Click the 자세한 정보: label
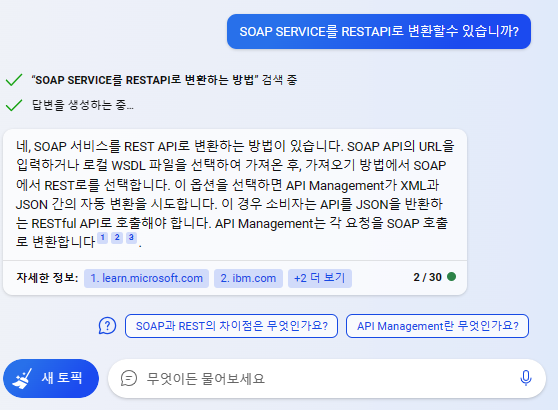The width and height of the screenshot is (558, 410). pos(47,278)
